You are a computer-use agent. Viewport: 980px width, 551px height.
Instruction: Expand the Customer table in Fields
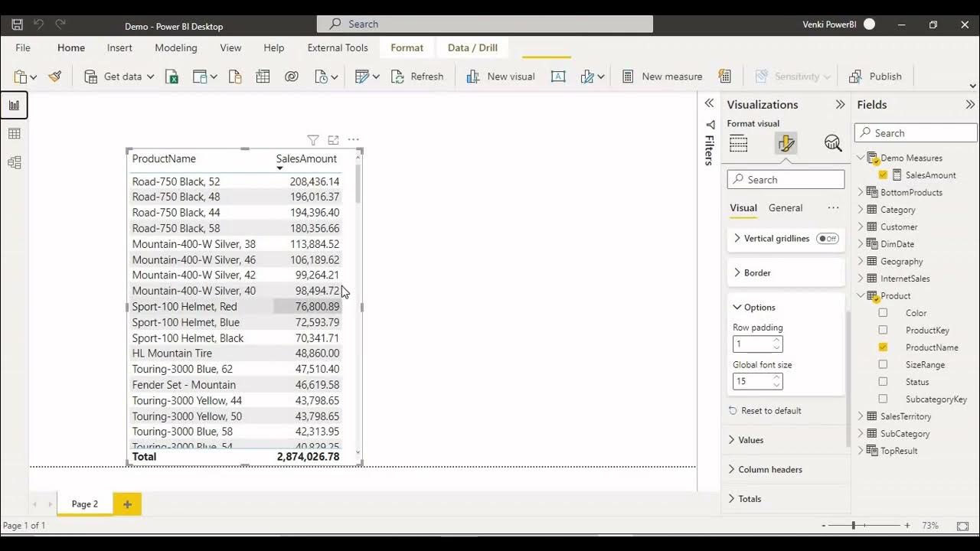coord(861,227)
